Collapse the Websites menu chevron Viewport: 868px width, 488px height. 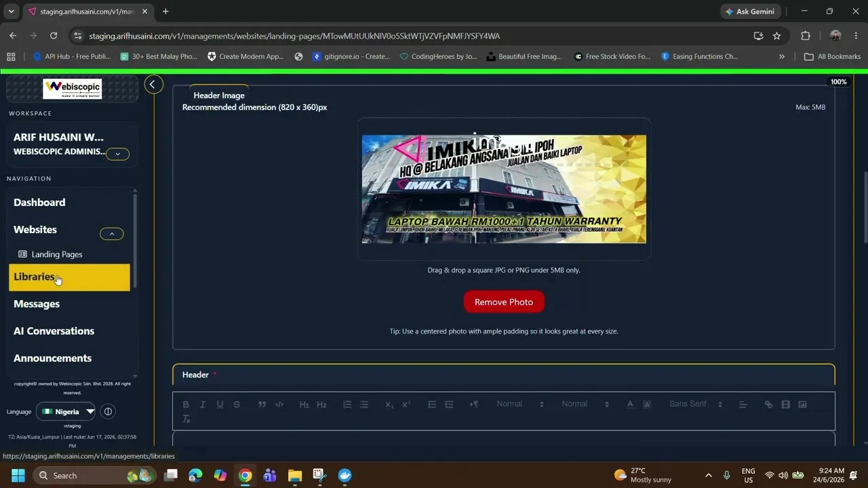[112, 234]
